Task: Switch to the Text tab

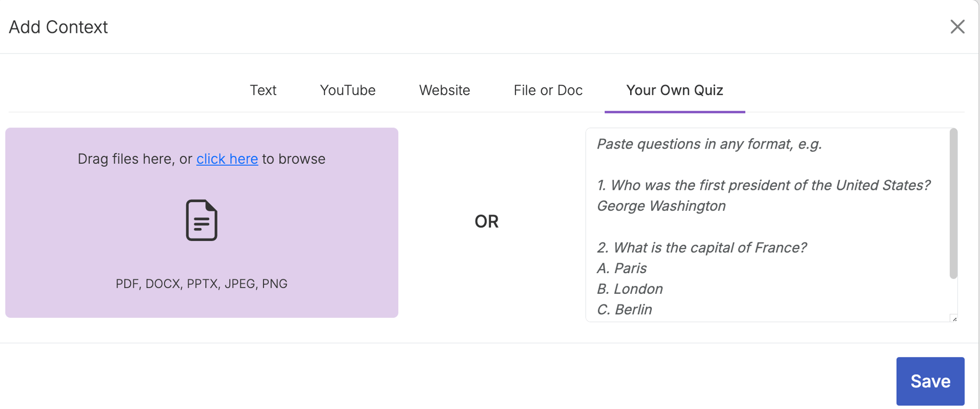Action: click(263, 90)
